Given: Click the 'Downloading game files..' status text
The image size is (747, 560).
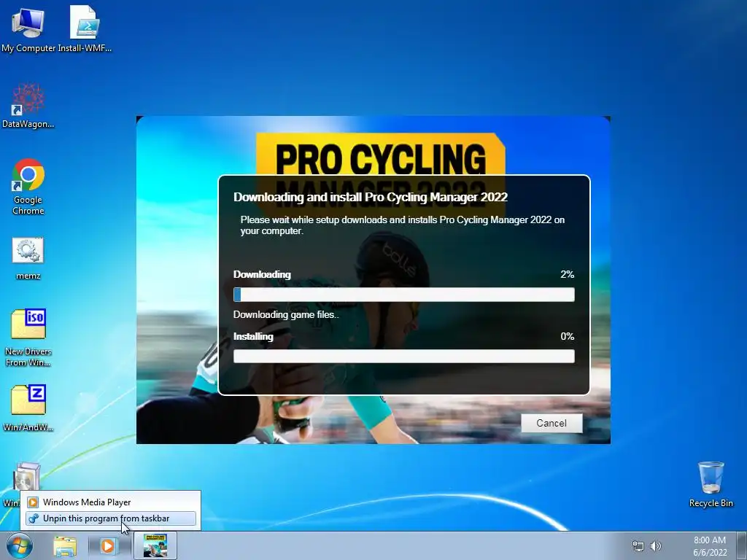Looking at the screenshot, I should [x=286, y=314].
